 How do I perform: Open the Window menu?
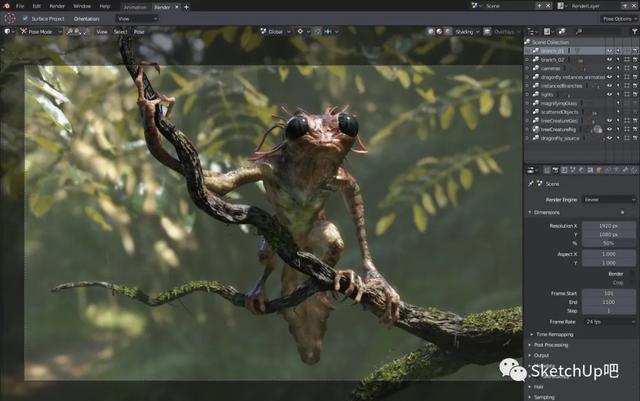82,7
